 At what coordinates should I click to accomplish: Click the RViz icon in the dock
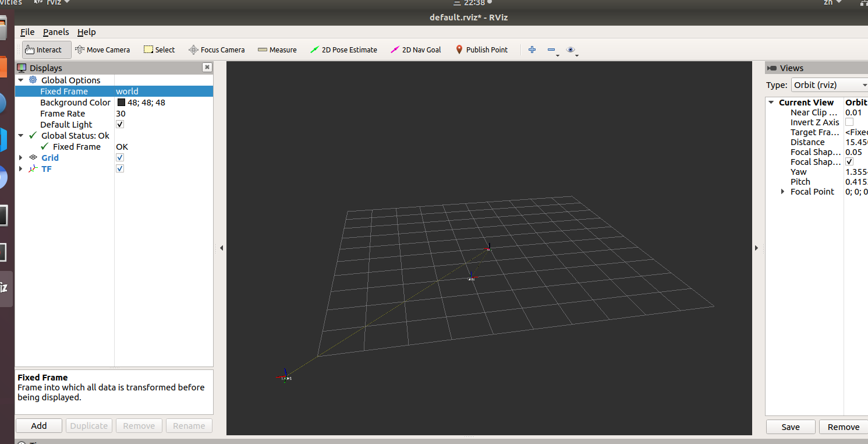tap(5, 287)
